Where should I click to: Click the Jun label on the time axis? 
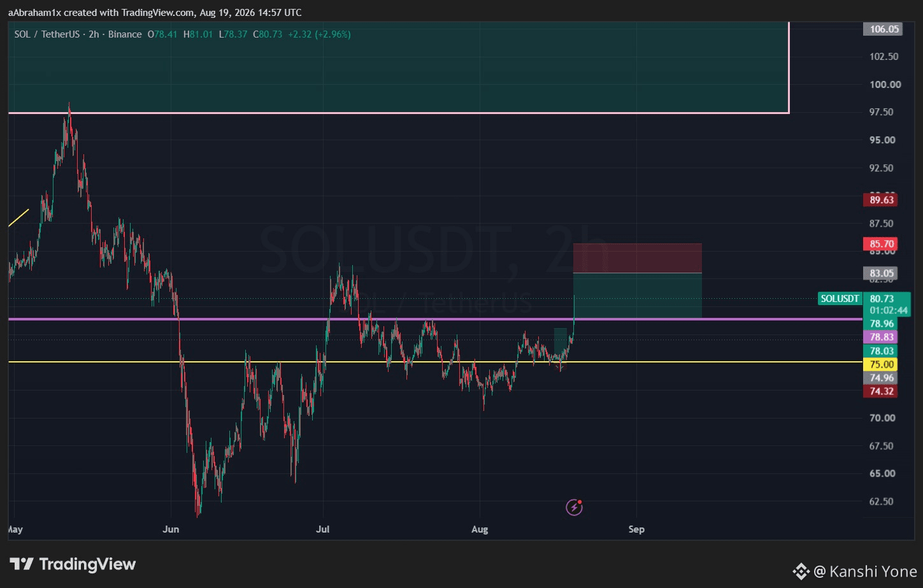point(171,529)
